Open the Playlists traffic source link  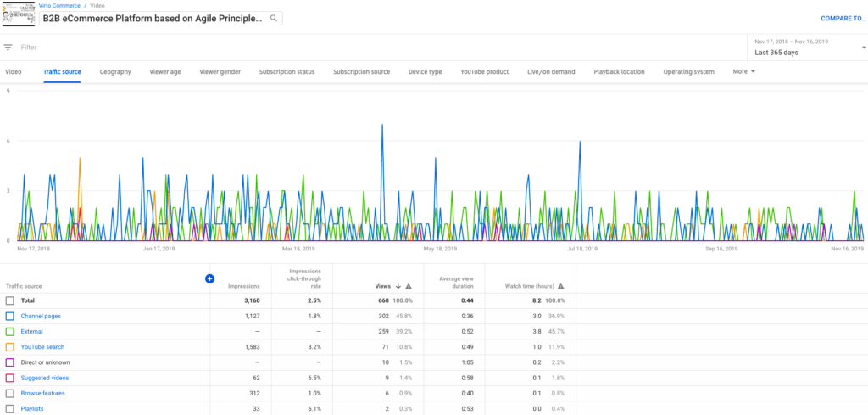(32, 409)
